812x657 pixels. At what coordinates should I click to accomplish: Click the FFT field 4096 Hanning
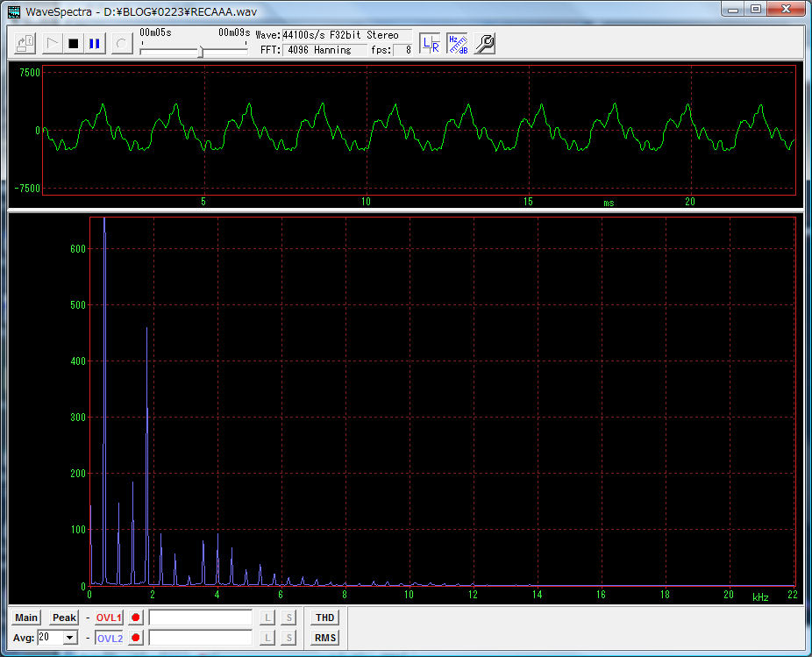tap(324, 50)
